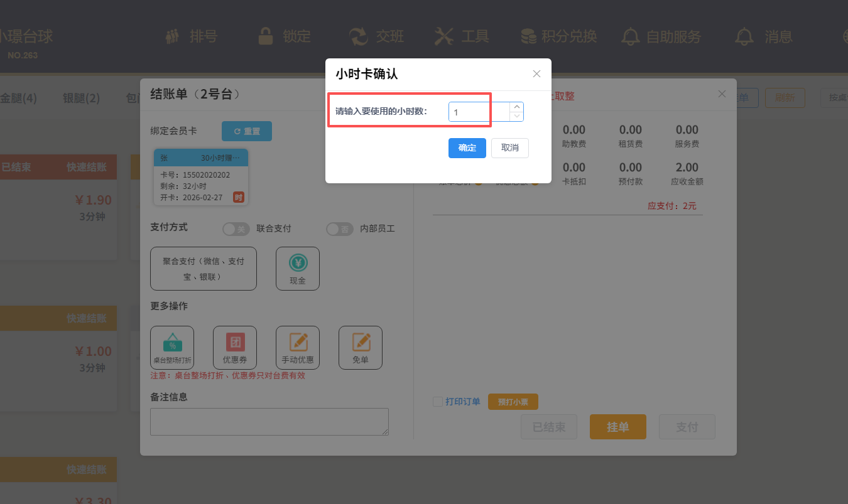Open the 工具 tools icon
The image size is (848, 504).
point(444,36)
